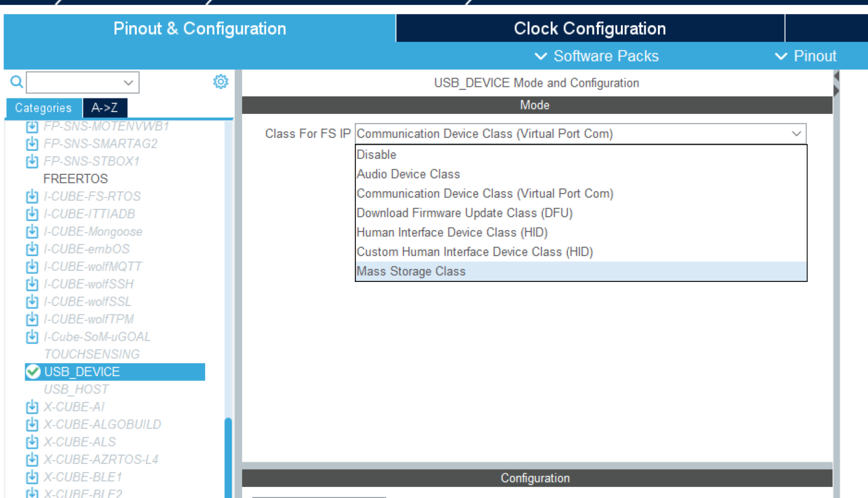Download the X-CUBE-AI expansion pack

point(31,406)
